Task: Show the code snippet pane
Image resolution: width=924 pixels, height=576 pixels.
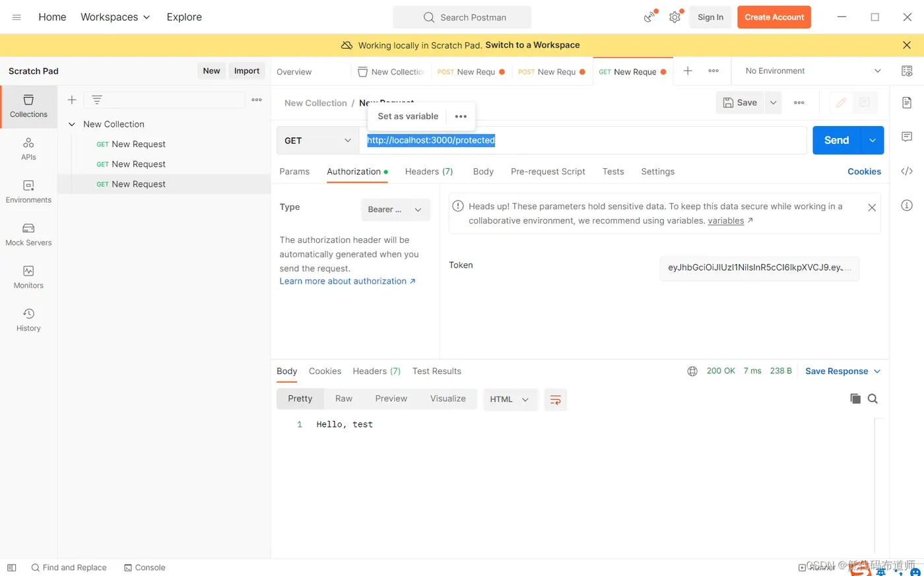Action: 907,171
